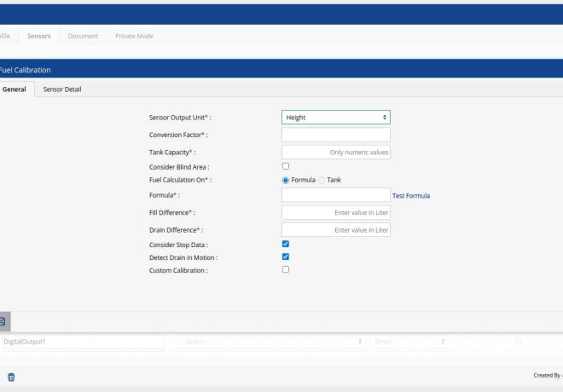Open the Direct dropdown in bottom row
Image resolution: width=563 pixels, height=392 pixels.
pyautogui.click(x=409, y=341)
